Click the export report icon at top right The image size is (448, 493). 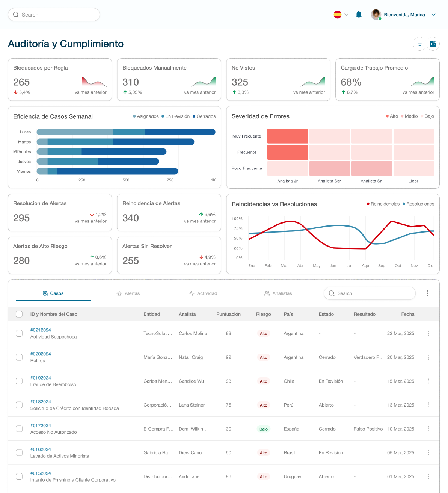pos(433,44)
